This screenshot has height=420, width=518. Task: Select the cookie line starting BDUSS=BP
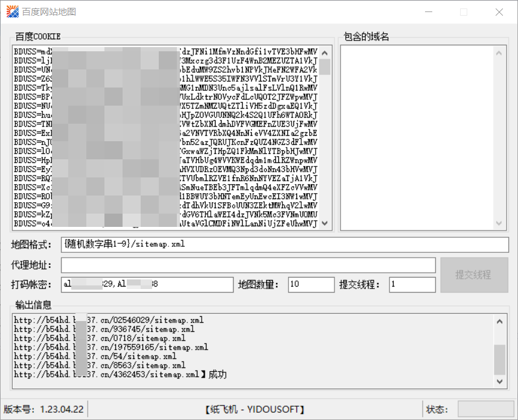(165, 97)
